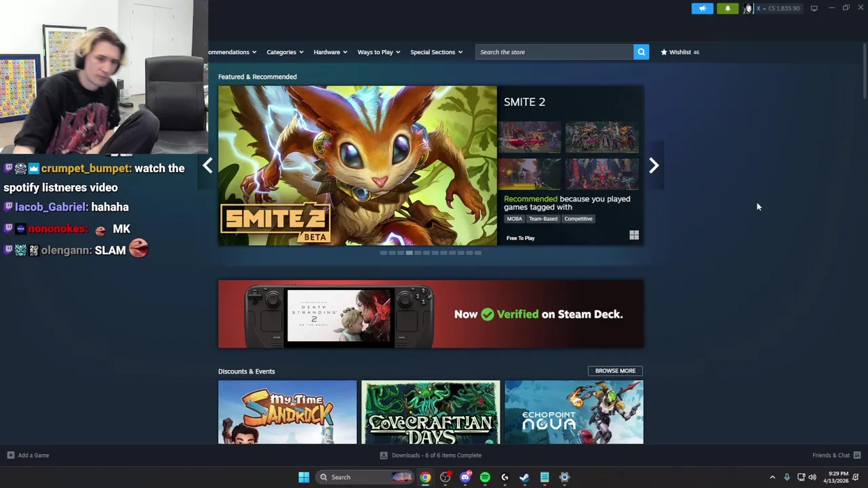Select the MOBA tag

514,219
